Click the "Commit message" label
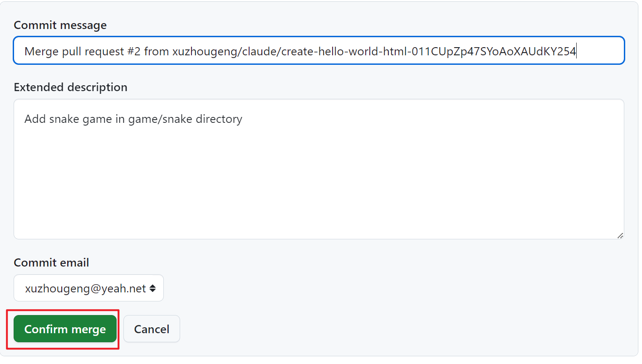The width and height of the screenshot is (642, 364). 60,25
